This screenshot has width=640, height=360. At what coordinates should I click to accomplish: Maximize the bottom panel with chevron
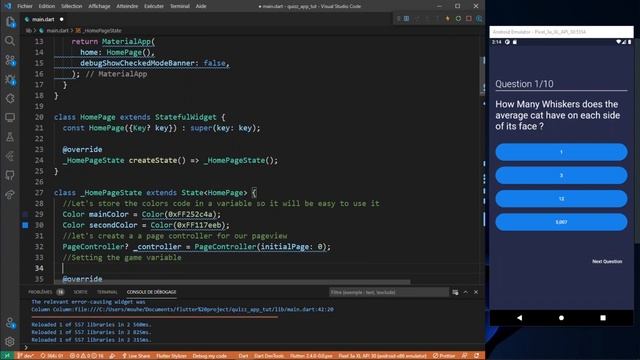tap(466, 292)
